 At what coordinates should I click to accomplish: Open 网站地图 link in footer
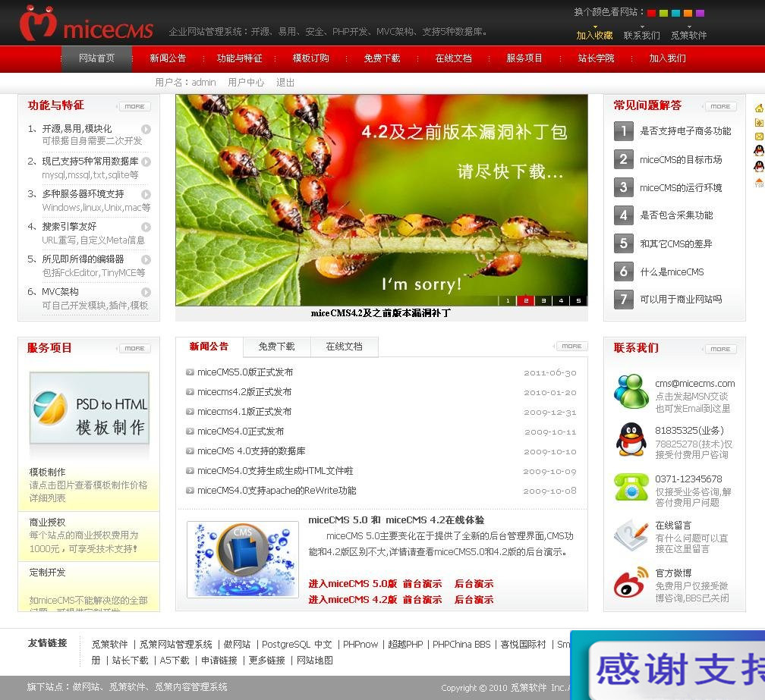[x=315, y=661]
